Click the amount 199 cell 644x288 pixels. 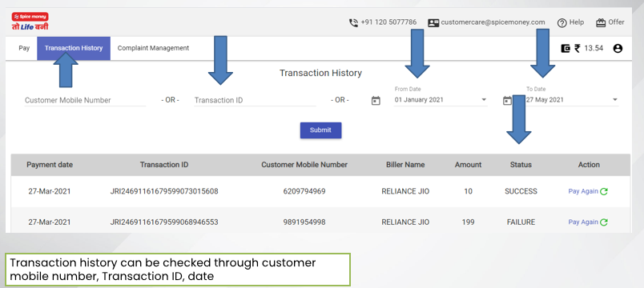[x=469, y=222]
